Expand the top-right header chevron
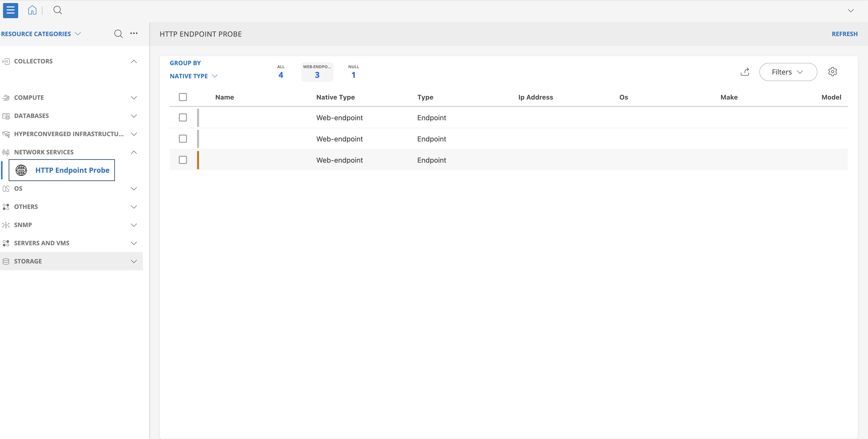The height and width of the screenshot is (439, 868). [x=851, y=10]
